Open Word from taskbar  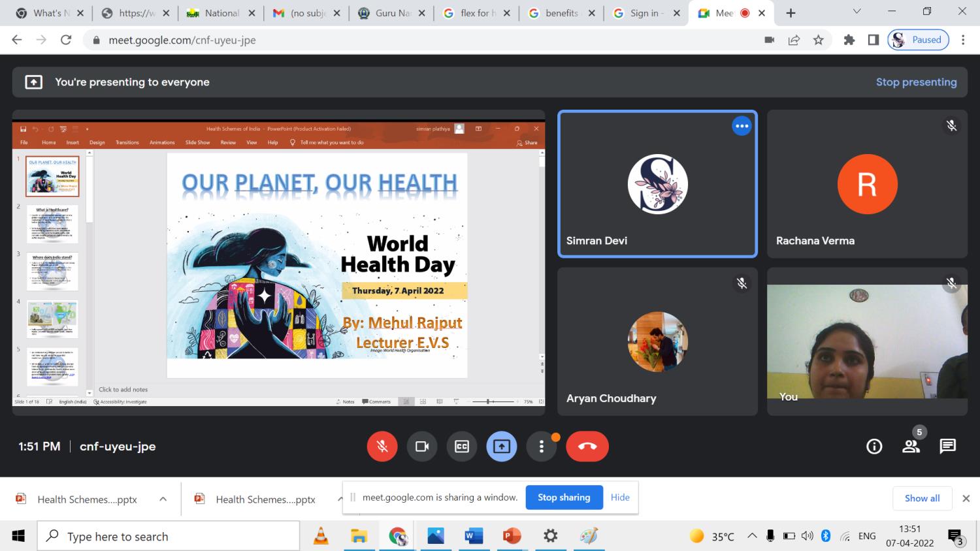[x=474, y=536]
